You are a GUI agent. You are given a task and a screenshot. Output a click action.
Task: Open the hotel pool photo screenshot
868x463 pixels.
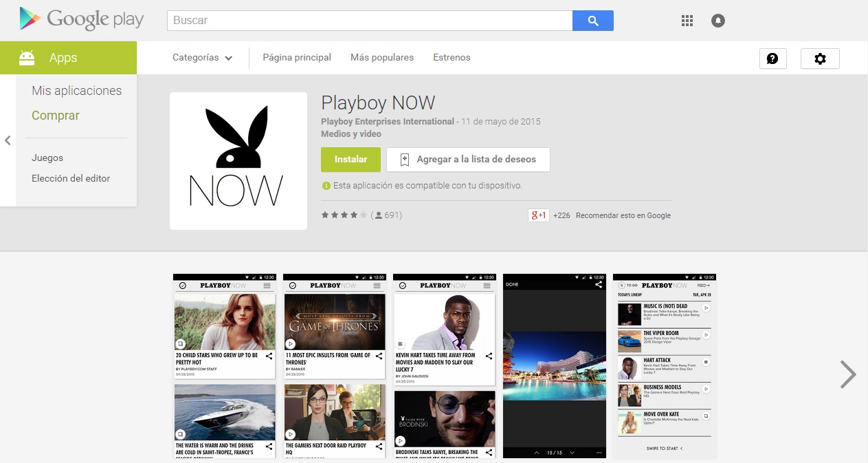[x=555, y=366]
